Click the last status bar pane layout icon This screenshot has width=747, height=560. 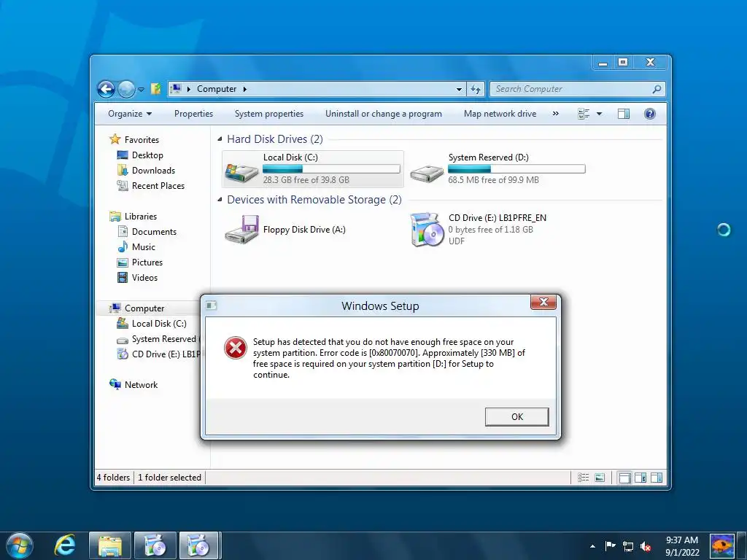coord(657,478)
